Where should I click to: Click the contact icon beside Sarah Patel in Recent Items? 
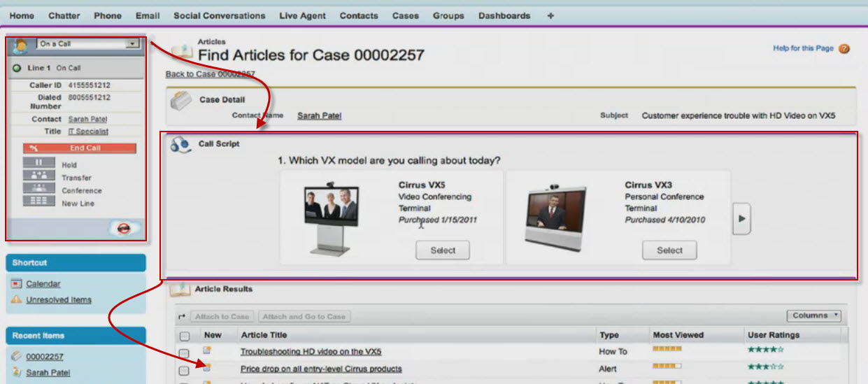17,373
